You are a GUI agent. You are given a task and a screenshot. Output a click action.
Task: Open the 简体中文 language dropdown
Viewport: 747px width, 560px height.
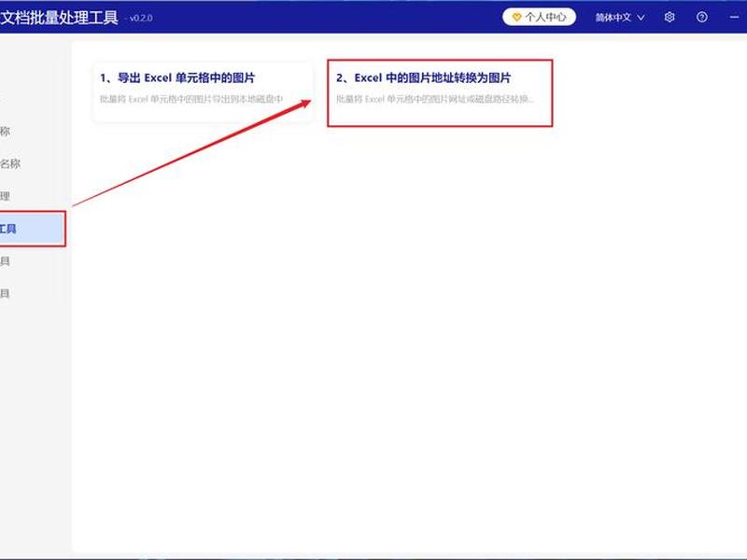620,18
